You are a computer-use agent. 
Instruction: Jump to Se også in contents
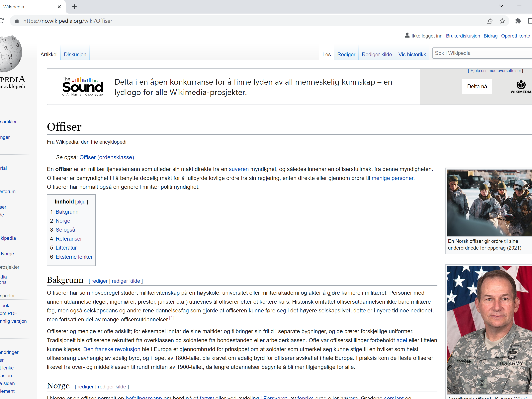pyautogui.click(x=65, y=230)
